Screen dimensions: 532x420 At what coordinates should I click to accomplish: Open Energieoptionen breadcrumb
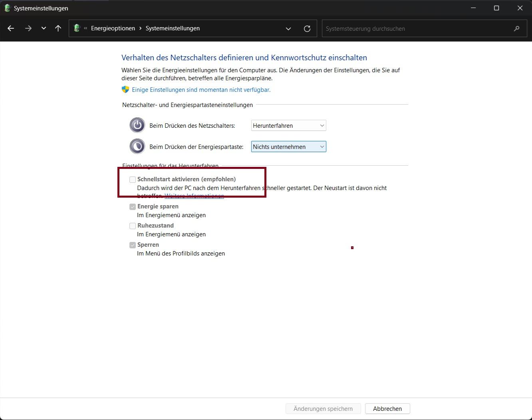113,28
